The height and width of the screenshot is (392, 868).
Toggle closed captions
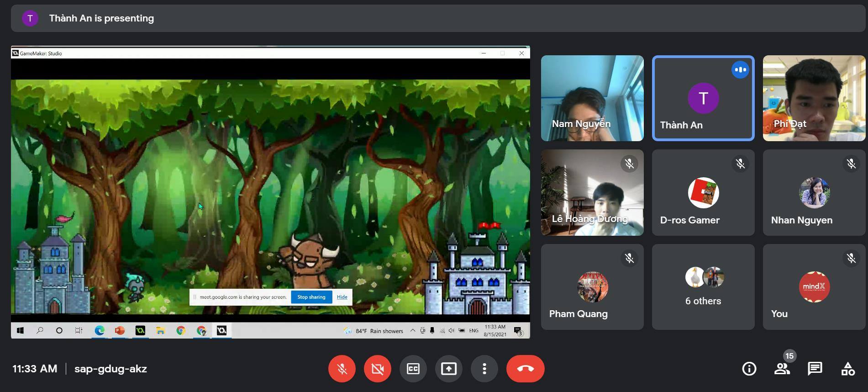click(x=413, y=369)
